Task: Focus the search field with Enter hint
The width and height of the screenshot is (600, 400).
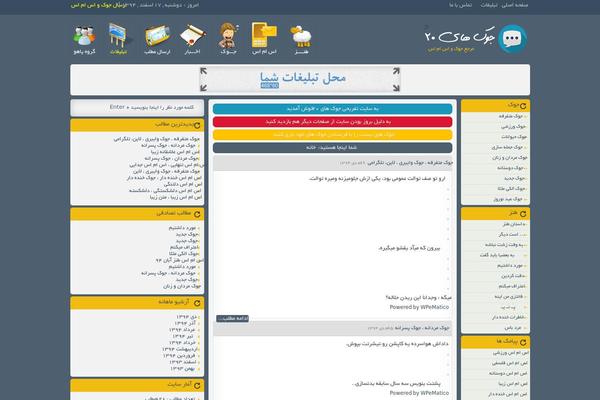Action: (137, 108)
